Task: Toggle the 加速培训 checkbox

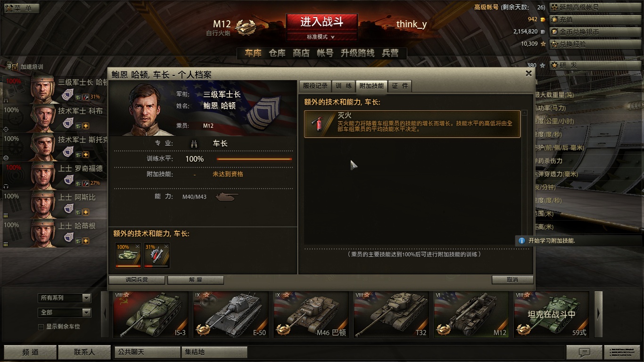Action: [x=15, y=67]
